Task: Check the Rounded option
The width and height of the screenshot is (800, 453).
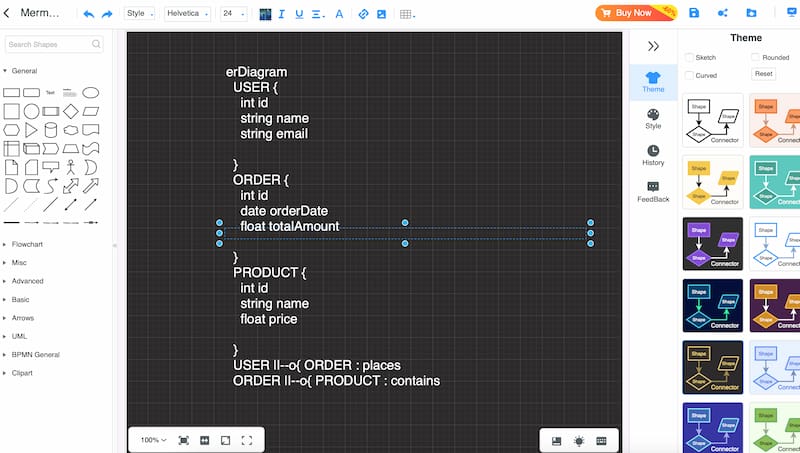Action: pyautogui.click(x=755, y=58)
